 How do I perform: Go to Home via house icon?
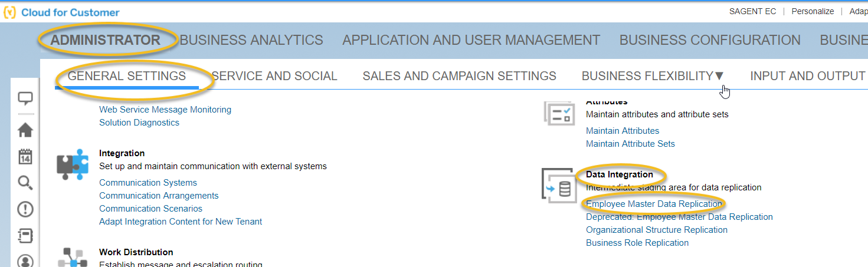click(x=25, y=130)
